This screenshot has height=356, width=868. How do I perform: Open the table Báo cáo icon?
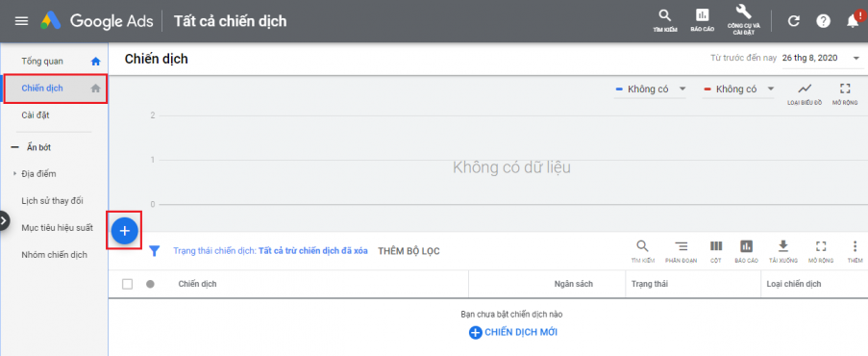[746, 251]
